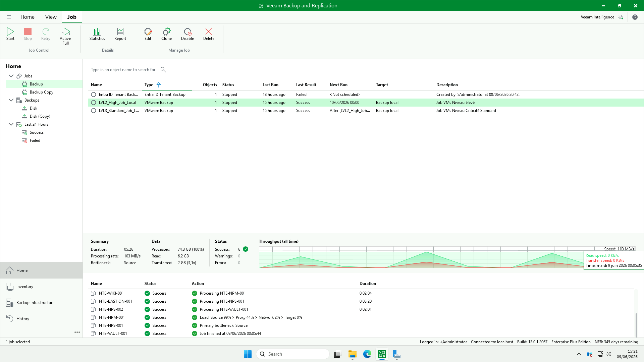Collapse the Last 24 Hours node
Viewport: 644px width, 362px height.
tap(11, 124)
